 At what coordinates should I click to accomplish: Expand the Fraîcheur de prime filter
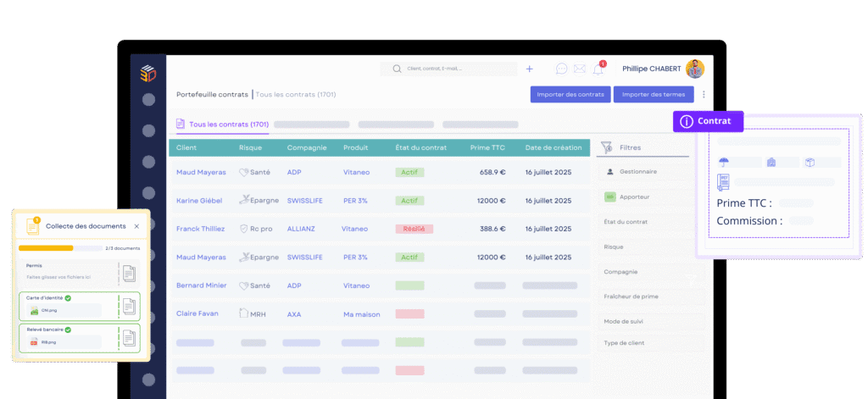tap(651, 296)
